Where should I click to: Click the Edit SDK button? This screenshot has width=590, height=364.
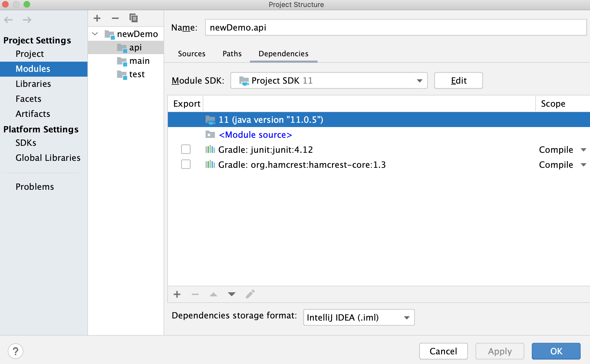click(x=459, y=80)
